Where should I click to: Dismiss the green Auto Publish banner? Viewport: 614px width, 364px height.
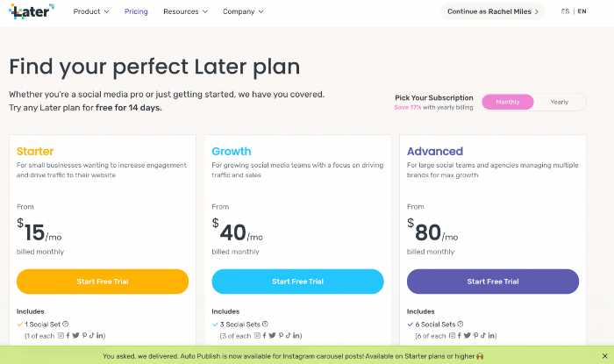pos(604,356)
